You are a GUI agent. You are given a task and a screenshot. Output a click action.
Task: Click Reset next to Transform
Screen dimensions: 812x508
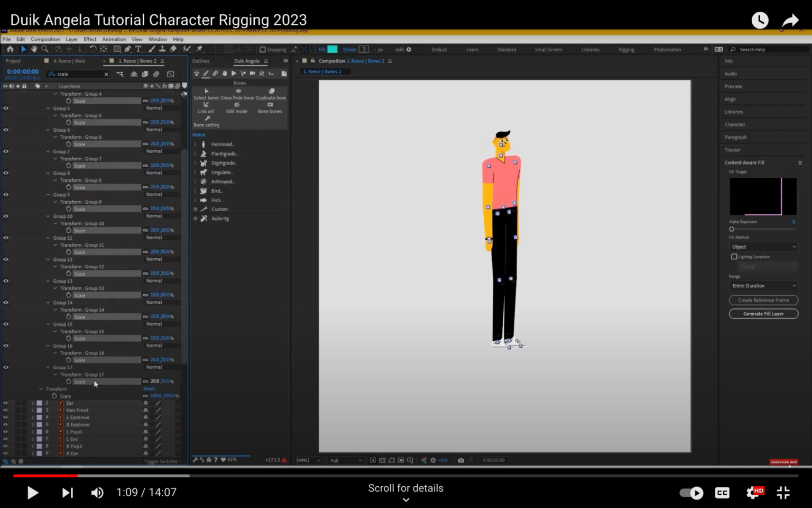(x=149, y=388)
